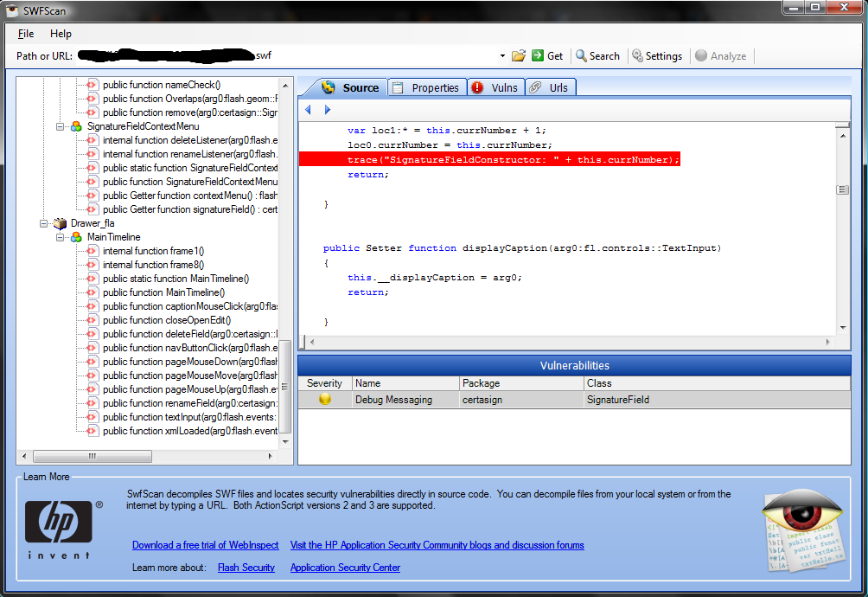Image resolution: width=868 pixels, height=597 pixels.
Task: Select the Debug Messaging vulnerability row
Action: [574, 400]
